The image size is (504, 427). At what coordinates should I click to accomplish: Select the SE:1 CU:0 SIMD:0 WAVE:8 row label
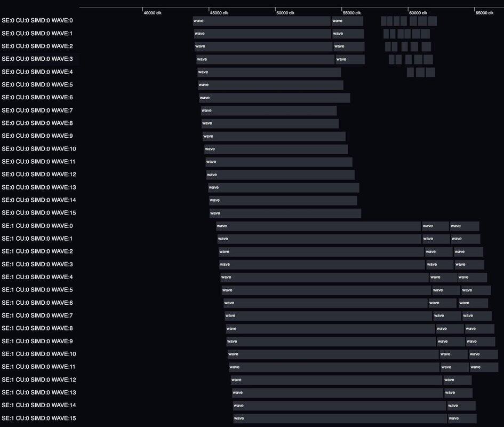(x=37, y=328)
